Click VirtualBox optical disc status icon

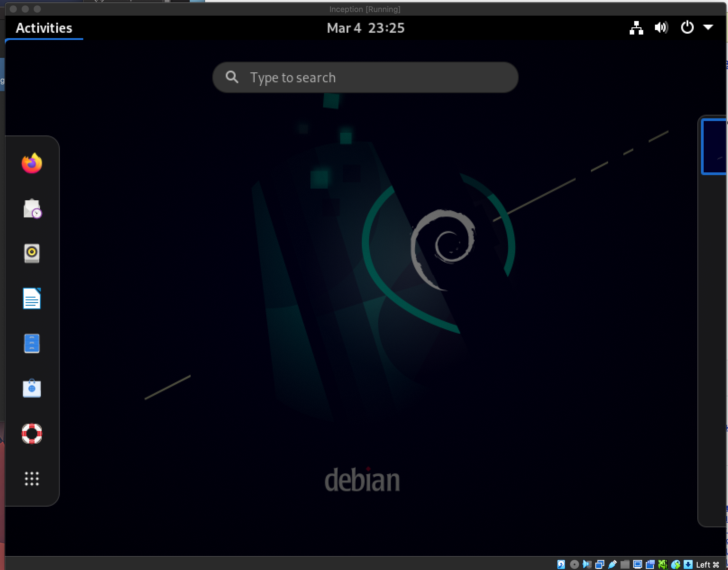click(x=574, y=564)
